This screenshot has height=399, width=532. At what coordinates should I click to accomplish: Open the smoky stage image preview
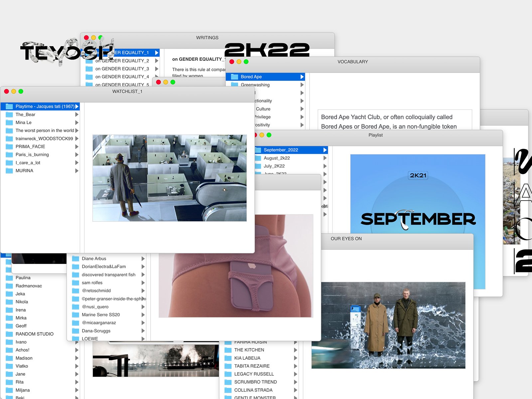pos(156,360)
